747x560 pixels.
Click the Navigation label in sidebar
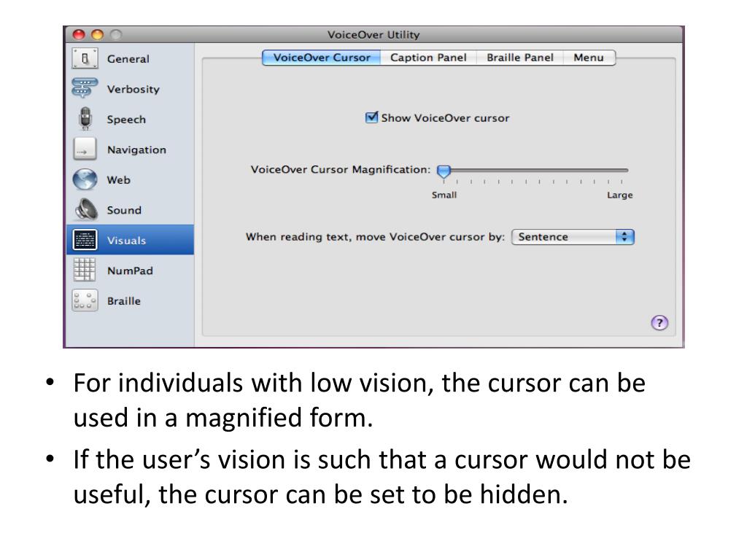pos(136,150)
